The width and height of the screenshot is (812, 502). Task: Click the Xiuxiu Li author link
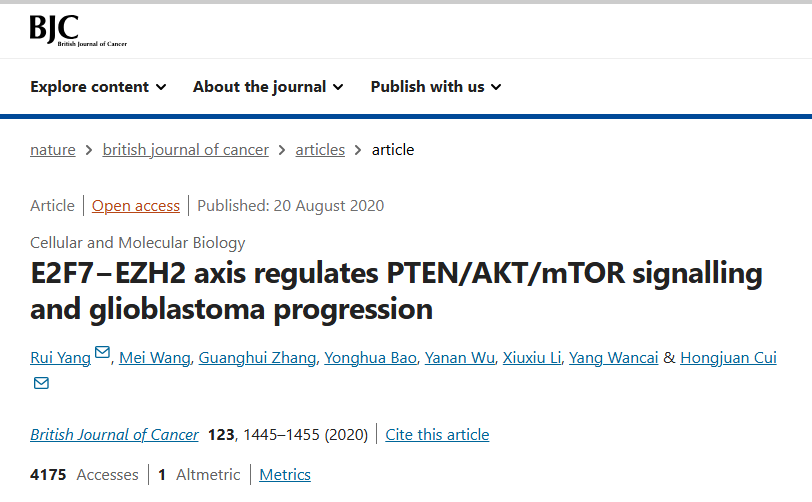click(532, 357)
